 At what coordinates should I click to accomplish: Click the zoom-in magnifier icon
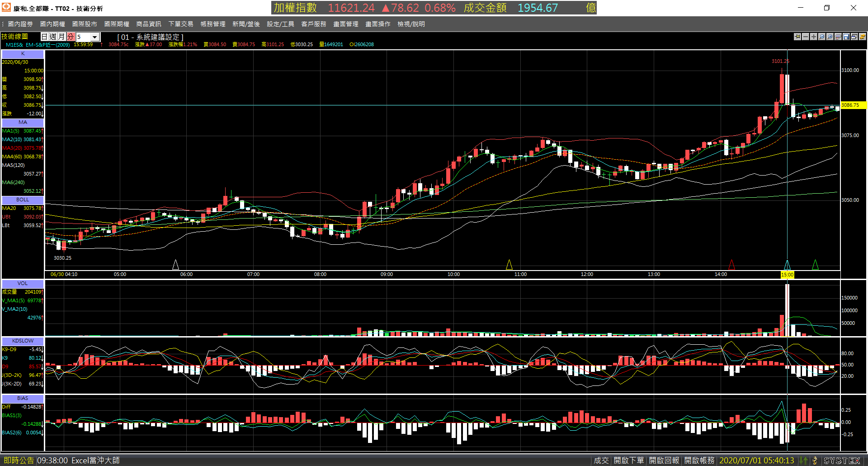[830, 37]
